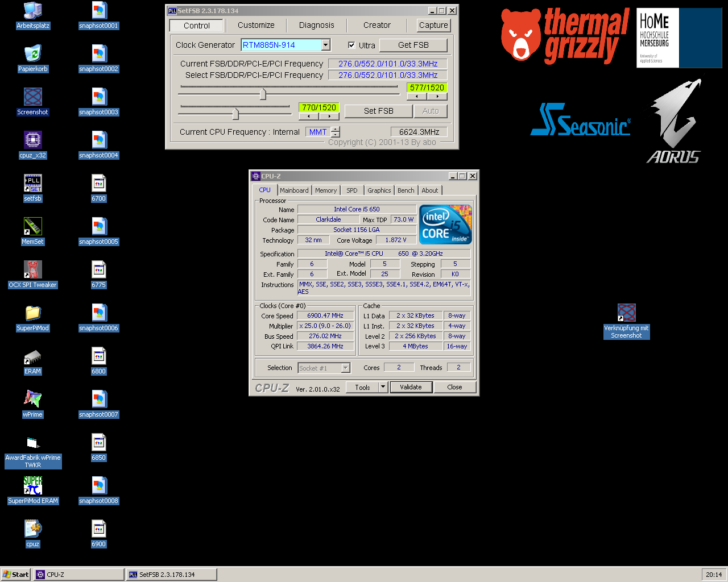
Task: Select the snaphsot0002 image file
Action: [99, 59]
